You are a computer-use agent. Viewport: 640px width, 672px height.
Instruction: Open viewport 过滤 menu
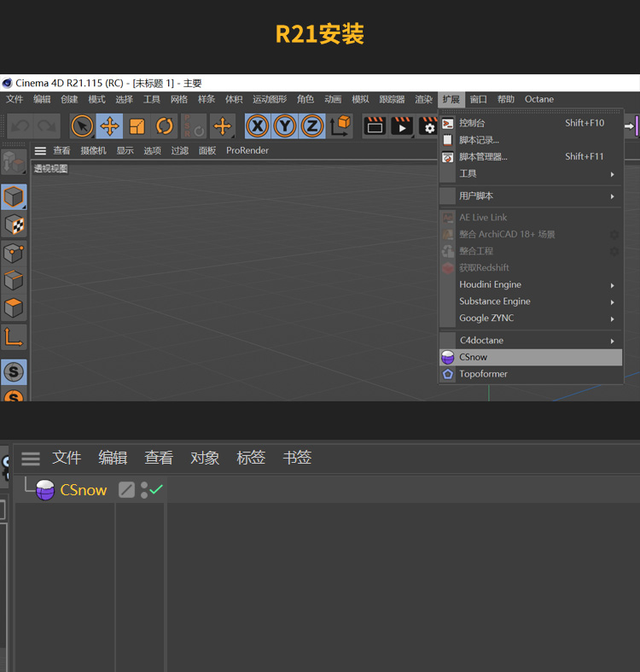[x=180, y=151]
